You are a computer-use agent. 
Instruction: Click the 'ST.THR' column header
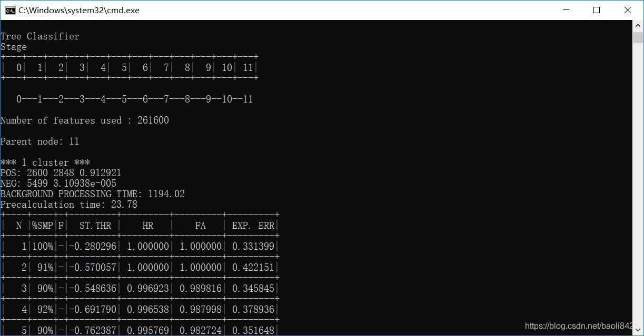point(95,226)
